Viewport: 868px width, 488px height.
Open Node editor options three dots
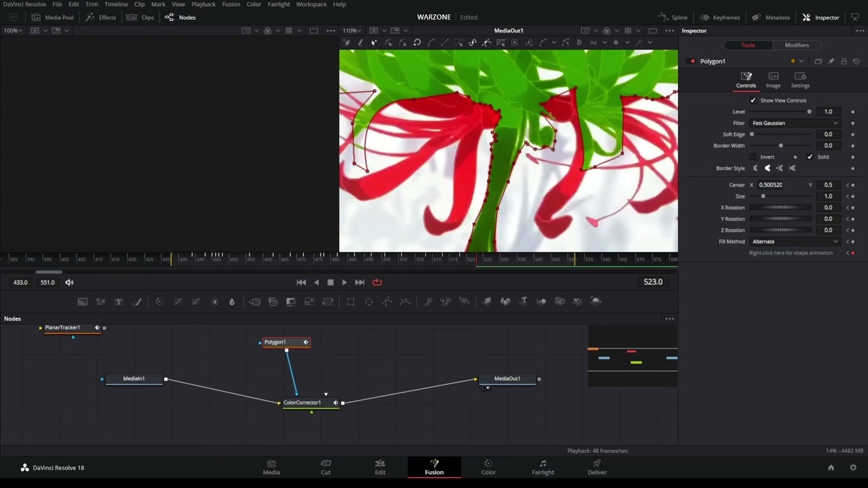pos(669,319)
